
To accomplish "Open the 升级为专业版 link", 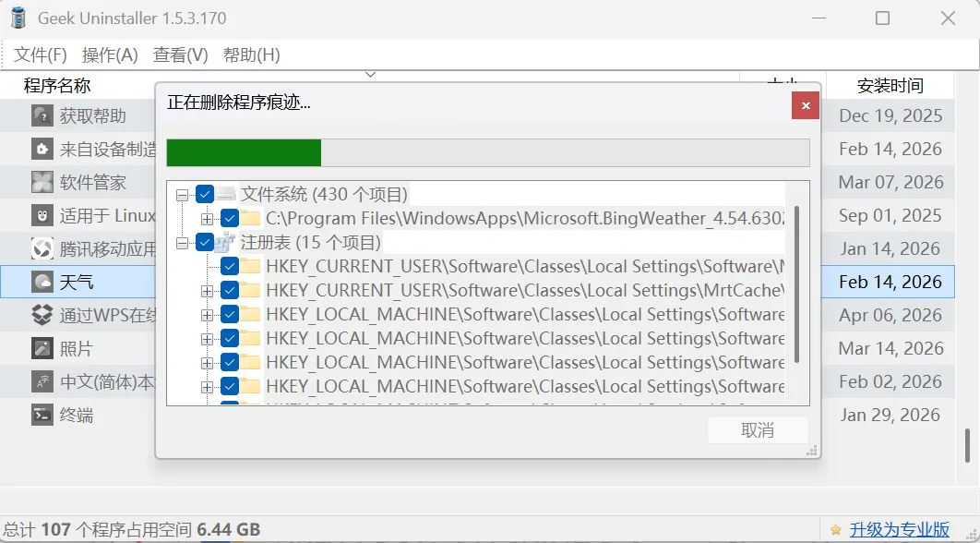I will click(x=900, y=530).
